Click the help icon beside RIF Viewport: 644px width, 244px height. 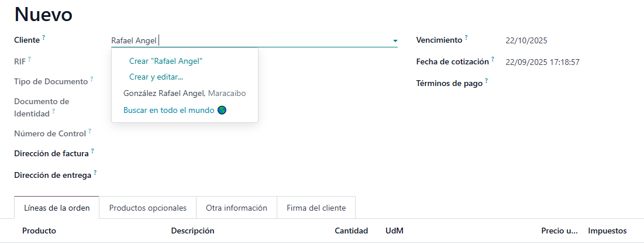tap(29, 59)
